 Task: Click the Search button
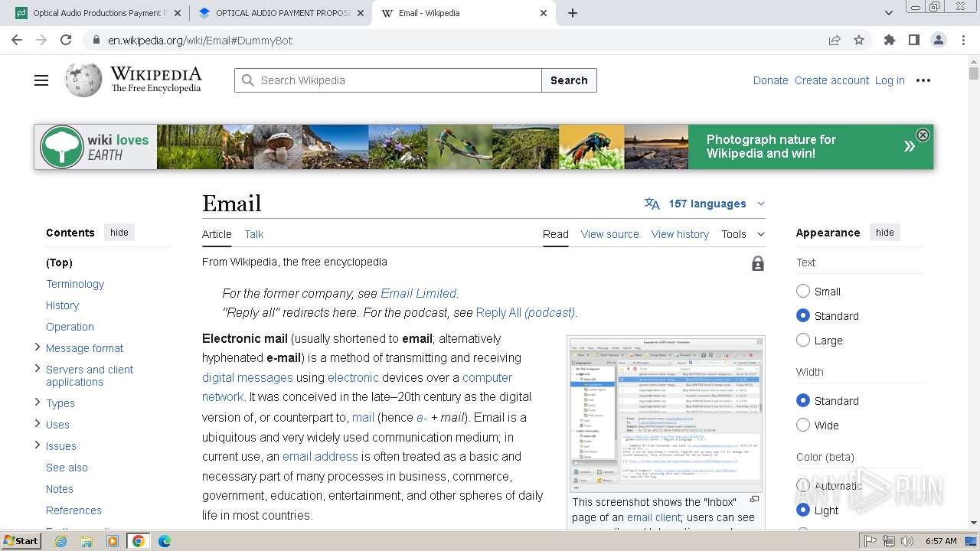coord(569,80)
